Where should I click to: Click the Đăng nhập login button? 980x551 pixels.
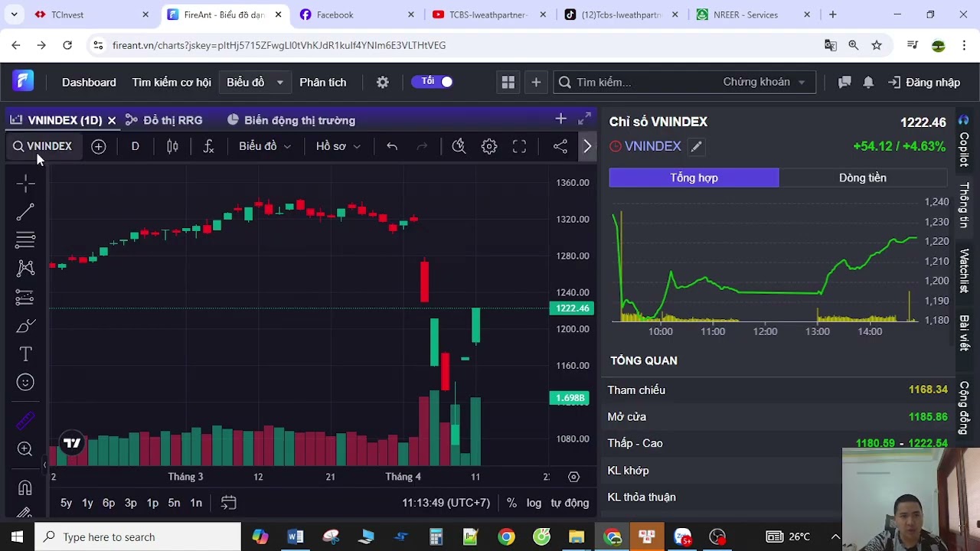pos(924,82)
